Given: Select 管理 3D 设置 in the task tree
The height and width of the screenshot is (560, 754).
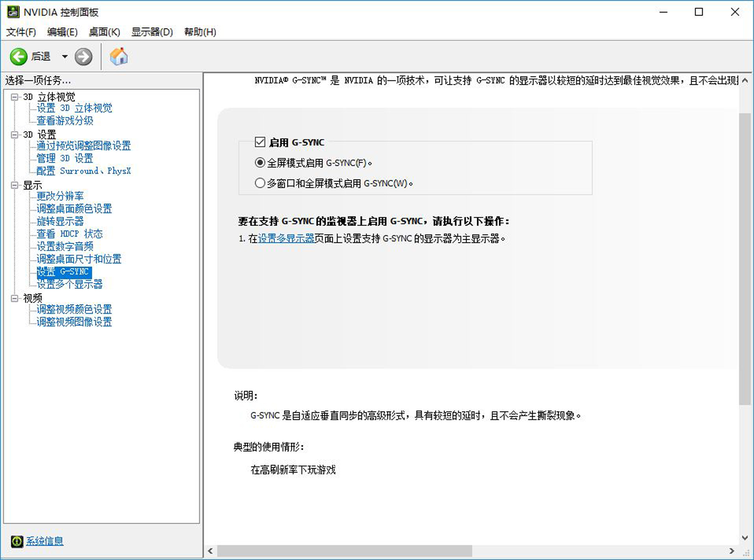Looking at the screenshot, I should pos(64,159).
